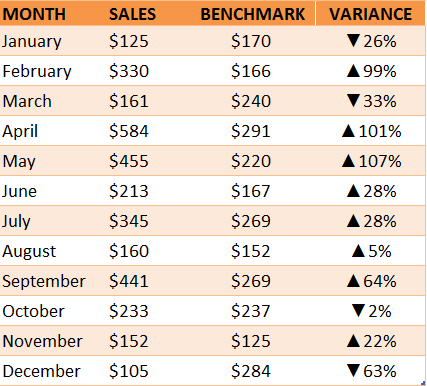Click the down arrow icon beside 26%
This screenshot has width=427, height=386.
coord(353,41)
